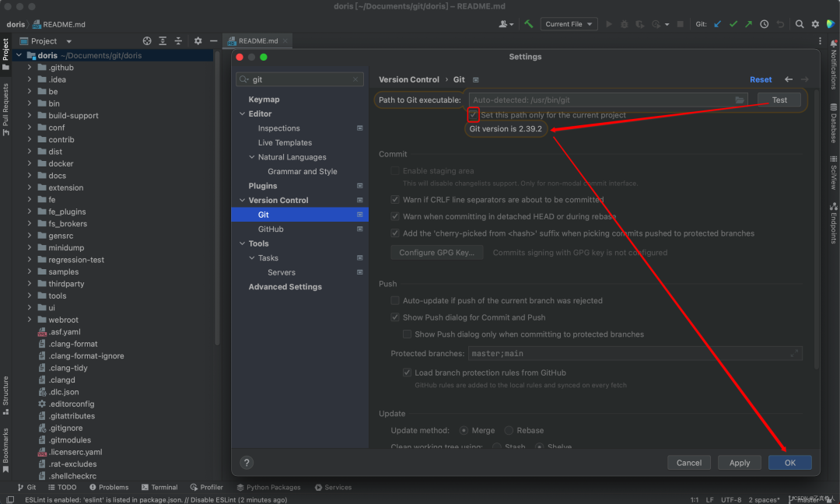Clear the settings search field
The width and height of the screenshot is (840, 504).
click(355, 79)
